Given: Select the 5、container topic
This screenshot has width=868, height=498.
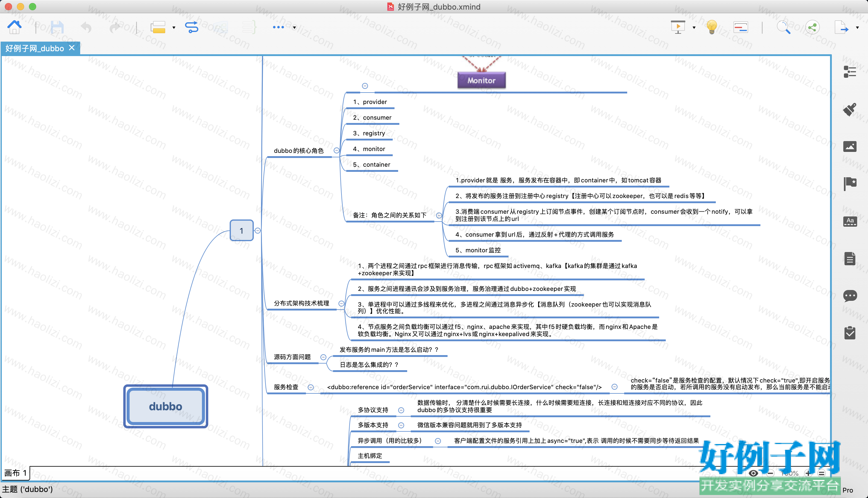Looking at the screenshot, I should [372, 165].
